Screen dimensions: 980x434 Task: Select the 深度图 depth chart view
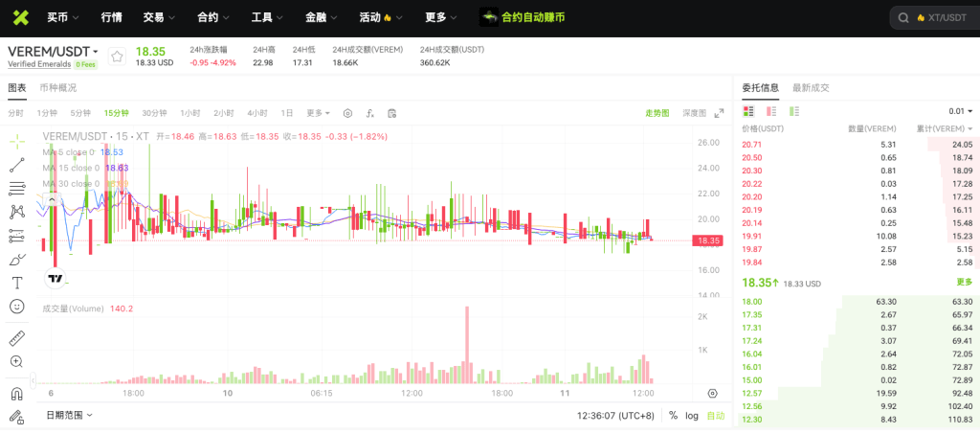[x=694, y=113]
